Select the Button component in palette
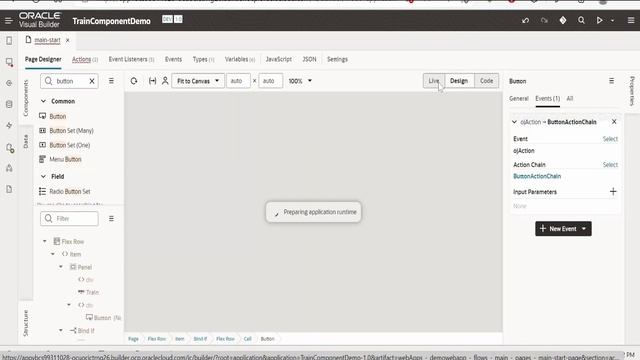The height and width of the screenshot is (360, 640). (x=57, y=116)
